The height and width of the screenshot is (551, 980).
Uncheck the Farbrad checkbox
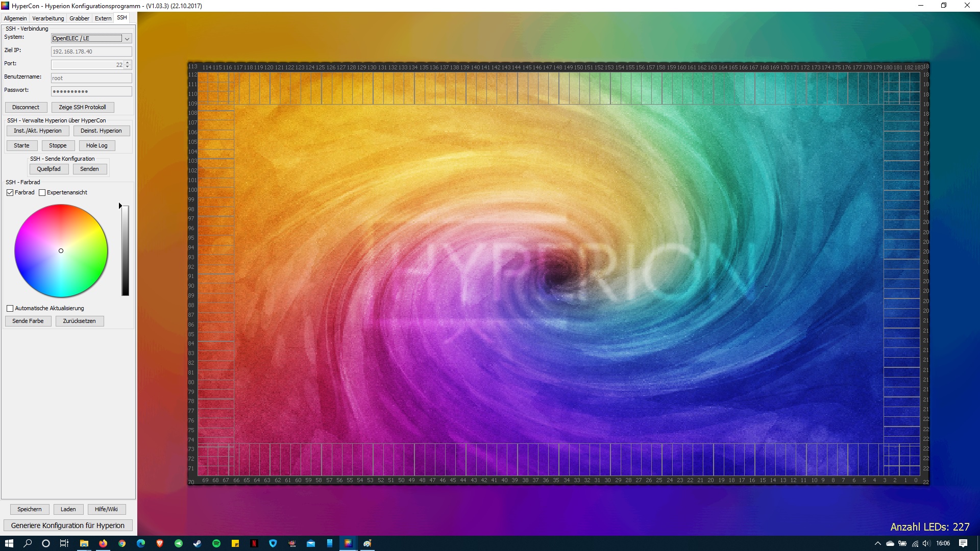click(x=10, y=192)
